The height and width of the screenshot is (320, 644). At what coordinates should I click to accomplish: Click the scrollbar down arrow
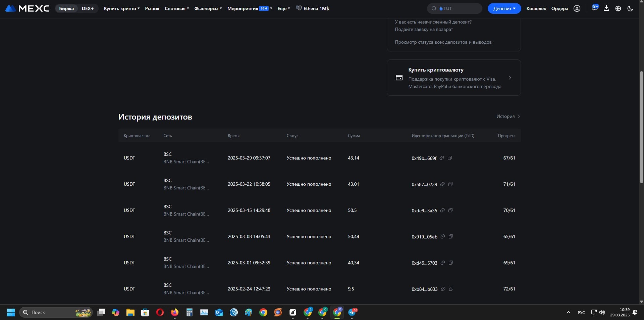[641, 302]
